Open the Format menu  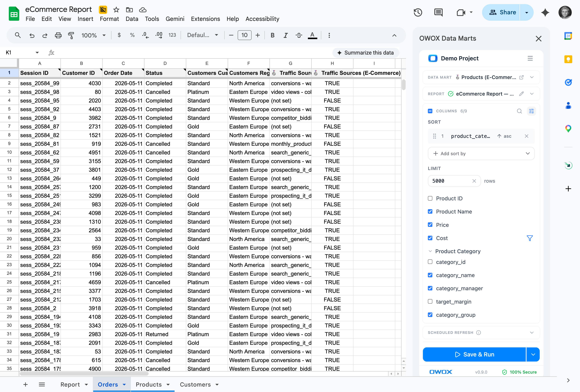109,19
